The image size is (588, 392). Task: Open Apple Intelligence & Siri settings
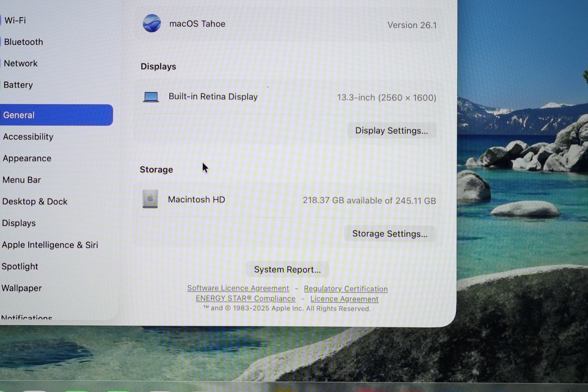pos(50,245)
